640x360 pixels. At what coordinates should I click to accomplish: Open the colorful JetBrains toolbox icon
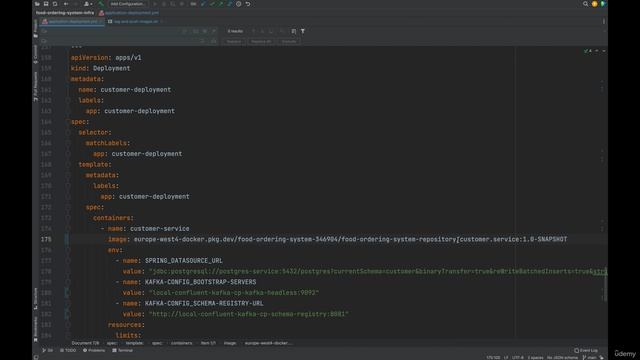603,4
